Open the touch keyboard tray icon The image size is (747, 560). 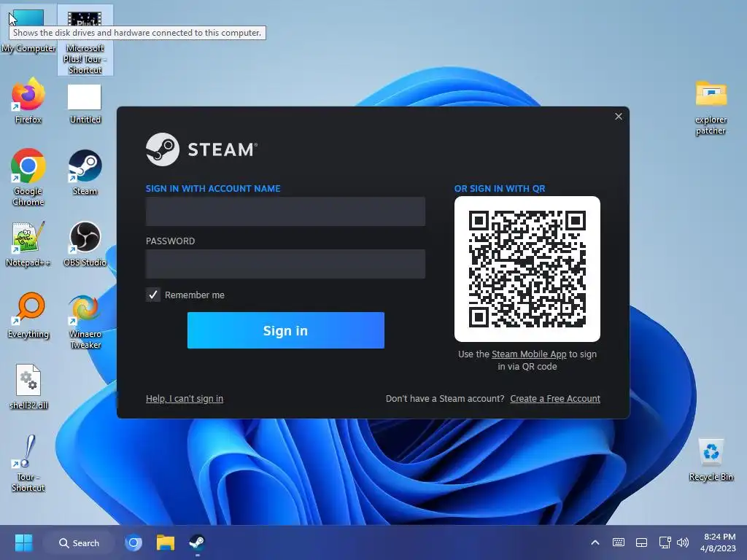click(x=619, y=542)
